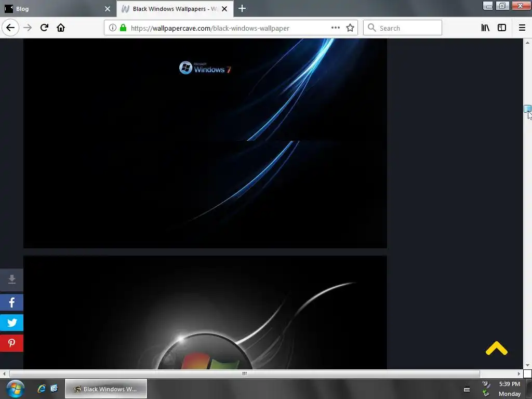Show site information icon in address bar
532x399 pixels.
coord(113,28)
